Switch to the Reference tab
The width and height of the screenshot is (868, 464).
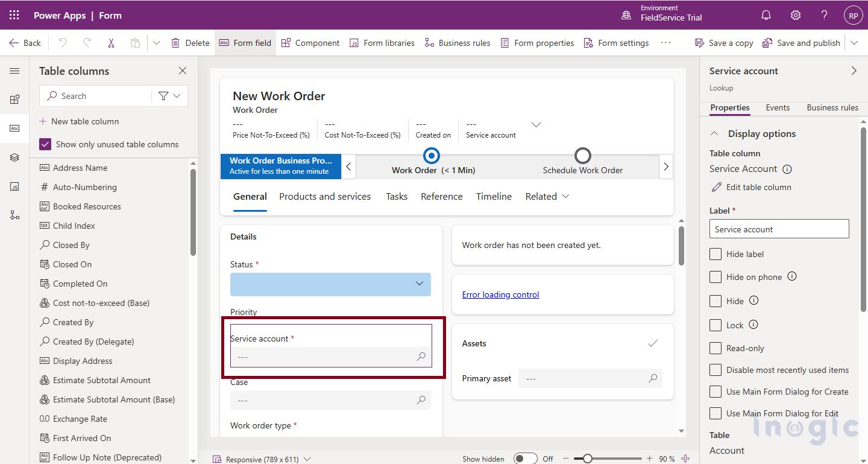pos(442,196)
